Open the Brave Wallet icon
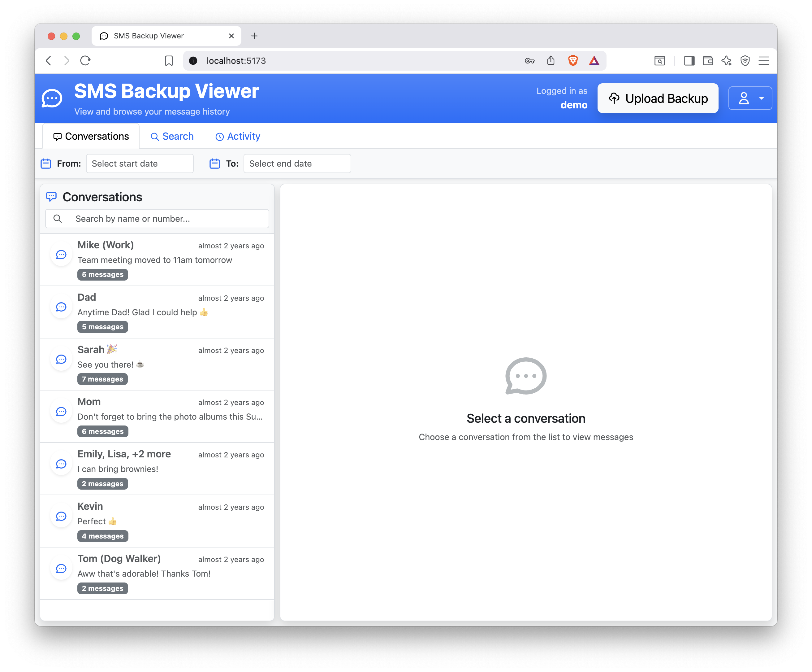Screen dimensions: 812x672 click(x=708, y=61)
